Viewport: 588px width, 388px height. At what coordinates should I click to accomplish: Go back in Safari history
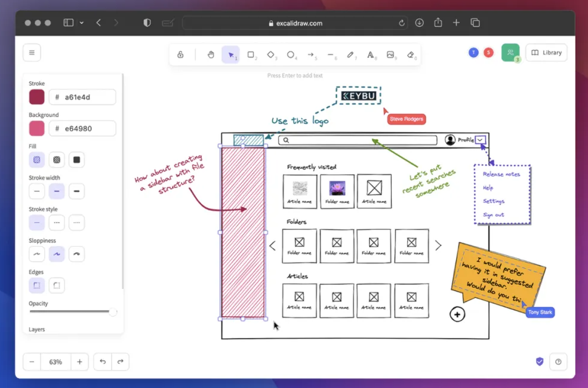[x=98, y=23]
